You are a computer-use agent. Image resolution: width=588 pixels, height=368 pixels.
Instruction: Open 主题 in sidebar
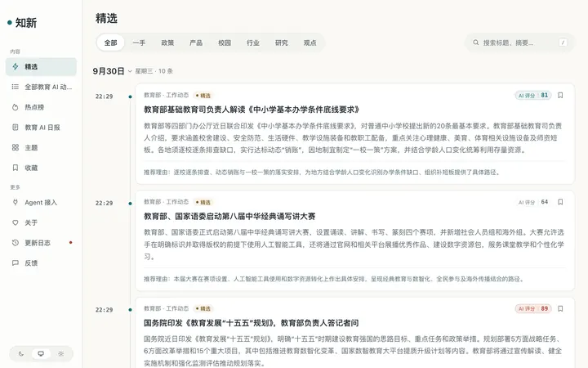click(x=42, y=147)
